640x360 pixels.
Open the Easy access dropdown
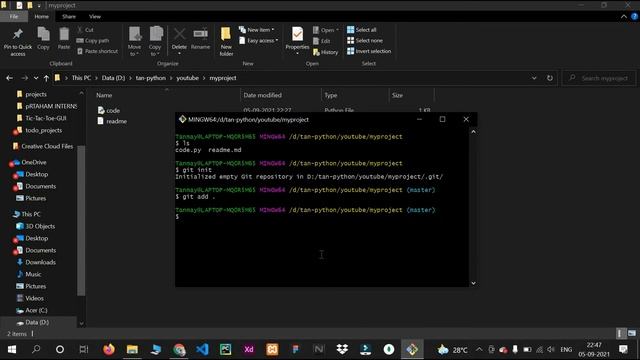[259, 40]
